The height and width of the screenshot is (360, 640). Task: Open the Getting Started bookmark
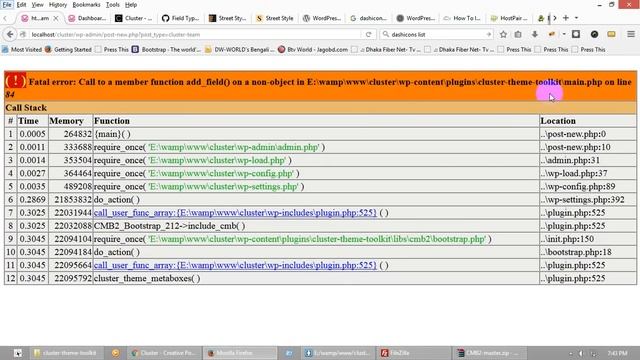pyautogui.click(x=68, y=49)
